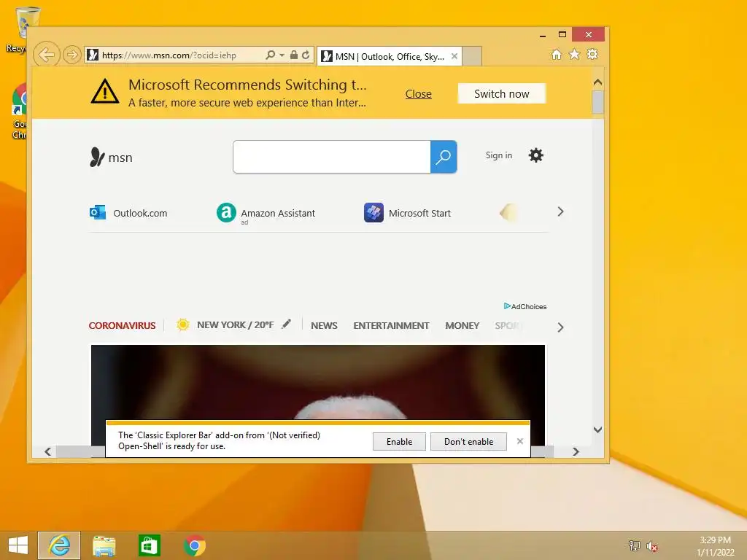Open the address bar dropdown arrow
747x560 pixels.
pos(282,55)
